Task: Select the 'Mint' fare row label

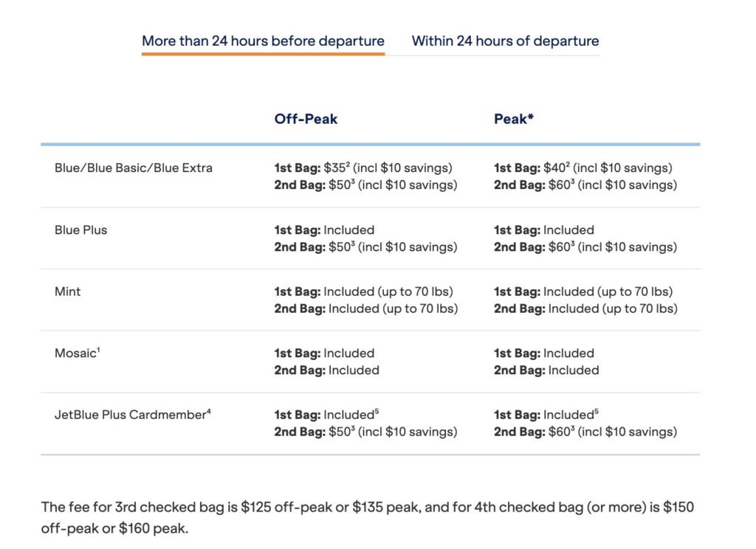Action: (x=67, y=291)
